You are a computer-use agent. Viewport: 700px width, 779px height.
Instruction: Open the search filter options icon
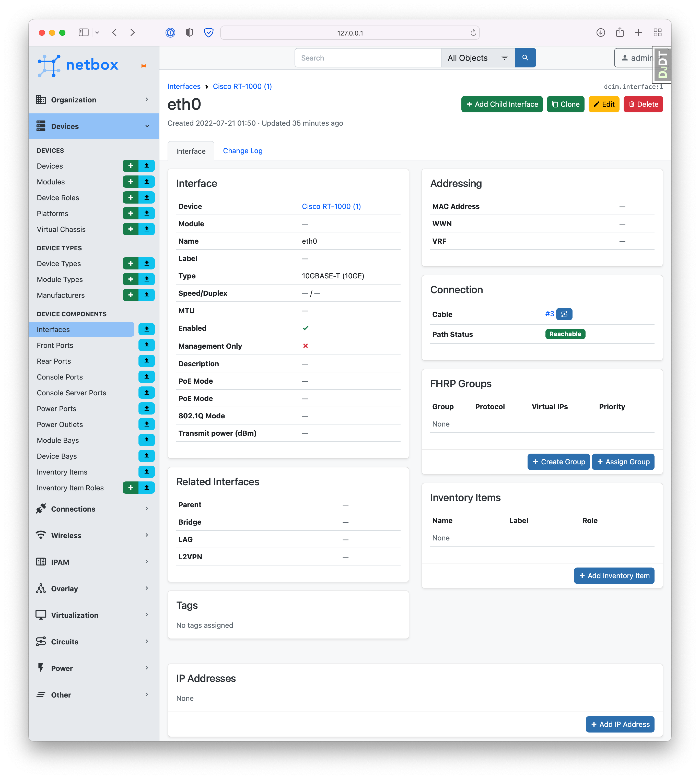504,58
